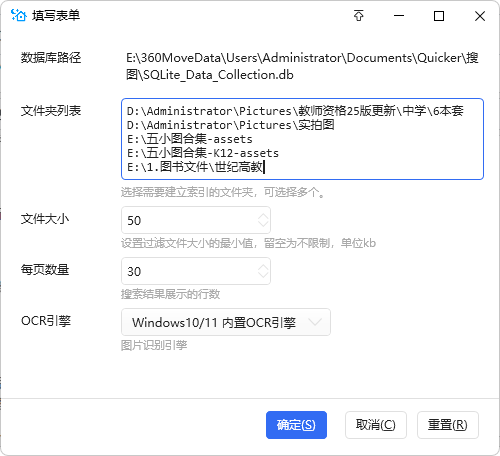Open the OCR引擎 dropdown chevron

pyautogui.click(x=315, y=322)
